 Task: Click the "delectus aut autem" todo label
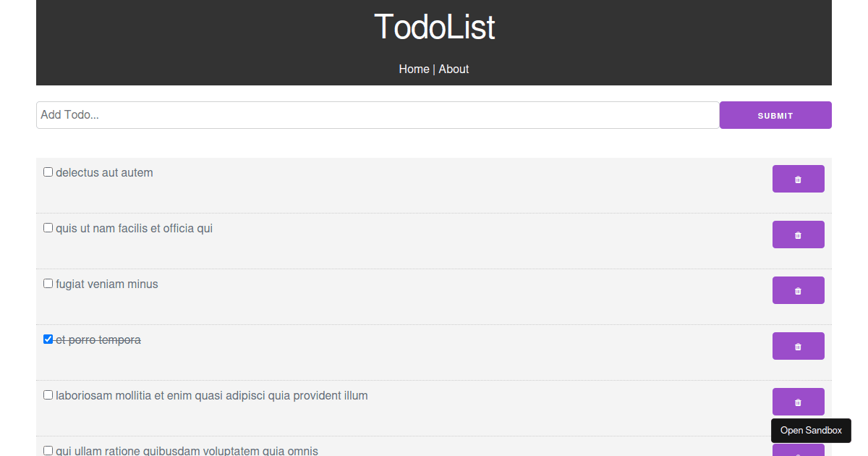tap(103, 172)
